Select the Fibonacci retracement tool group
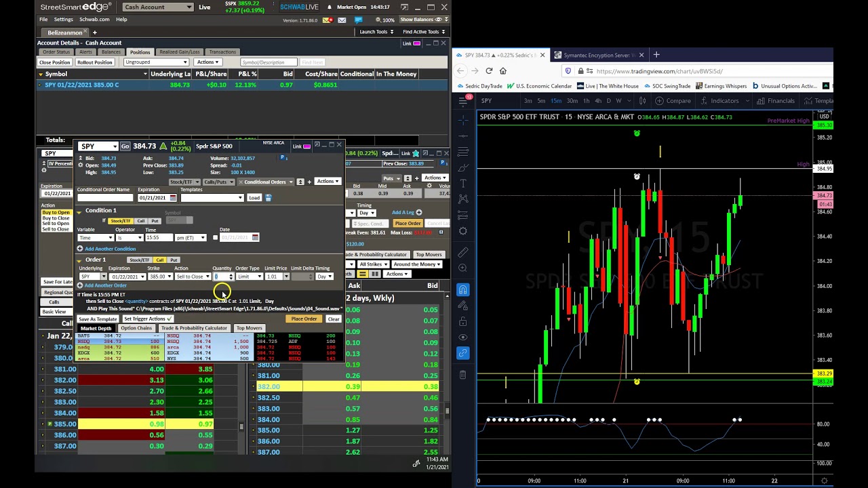The width and height of the screenshot is (868, 488). pyautogui.click(x=463, y=150)
